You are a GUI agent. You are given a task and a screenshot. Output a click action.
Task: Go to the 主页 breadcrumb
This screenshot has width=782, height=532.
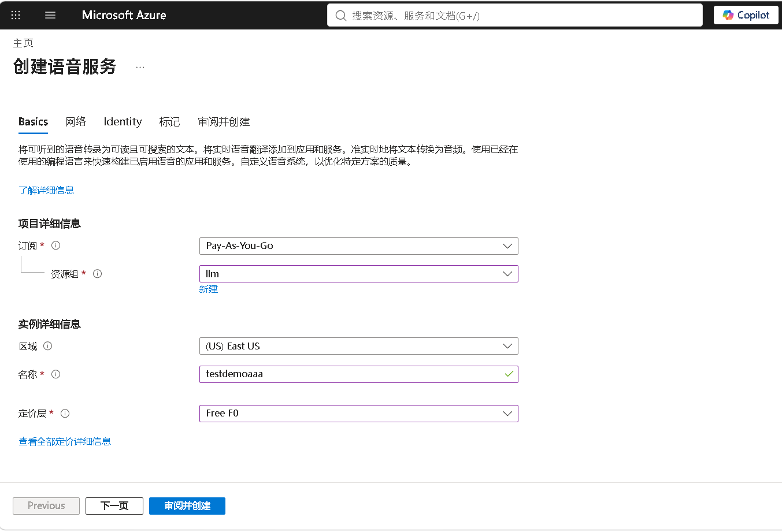coord(23,43)
